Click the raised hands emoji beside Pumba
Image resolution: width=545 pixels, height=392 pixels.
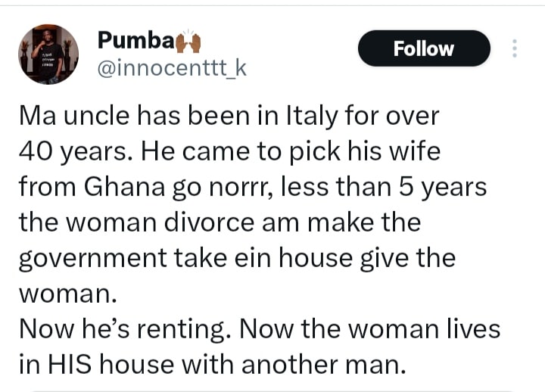pyautogui.click(x=188, y=42)
